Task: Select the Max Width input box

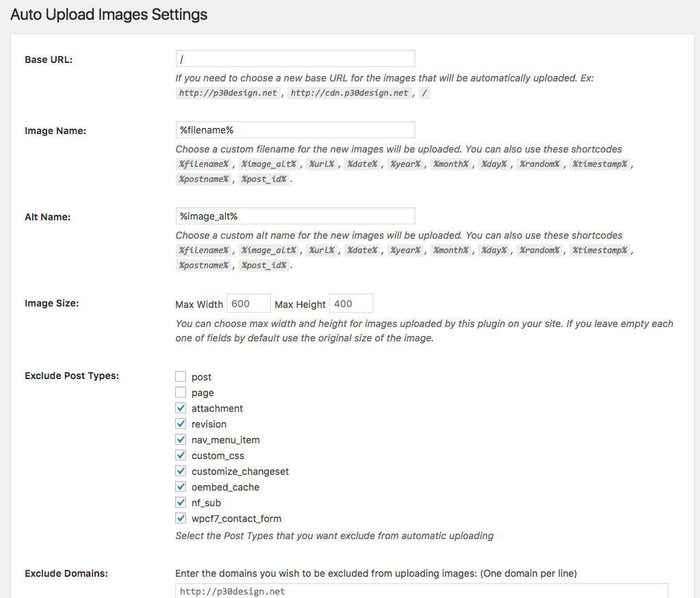Action: click(x=248, y=303)
